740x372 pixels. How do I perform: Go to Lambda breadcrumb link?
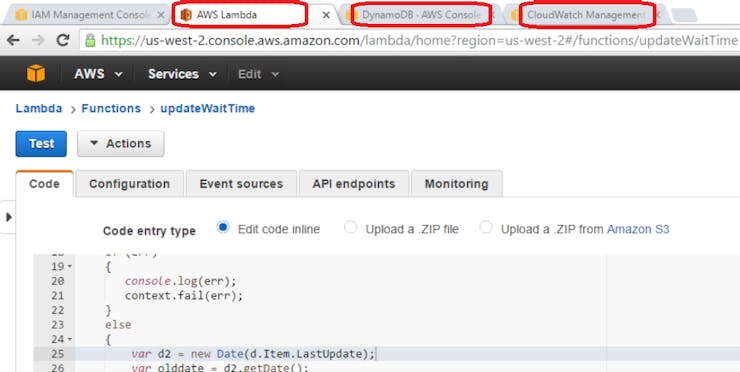pyautogui.click(x=39, y=108)
